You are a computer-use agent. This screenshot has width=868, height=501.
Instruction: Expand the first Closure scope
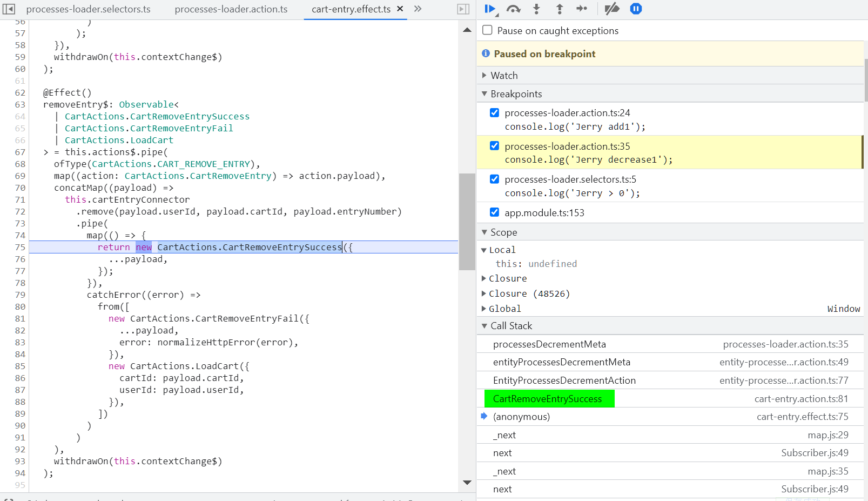coord(484,278)
